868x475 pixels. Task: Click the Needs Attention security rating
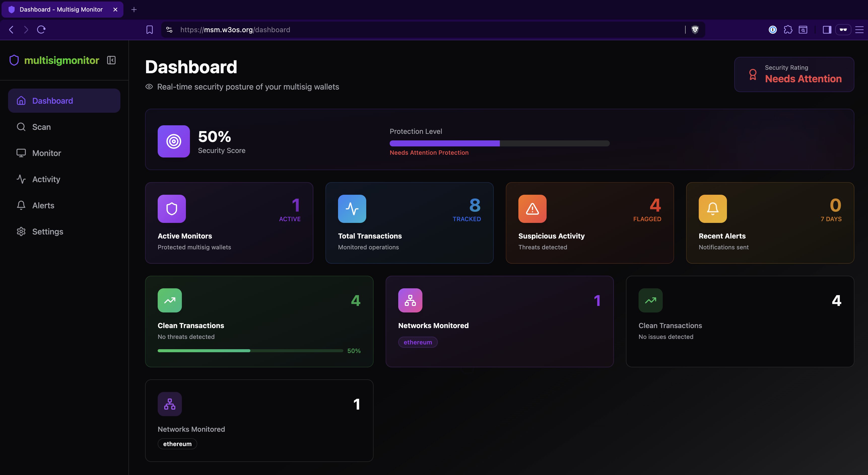click(x=803, y=79)
